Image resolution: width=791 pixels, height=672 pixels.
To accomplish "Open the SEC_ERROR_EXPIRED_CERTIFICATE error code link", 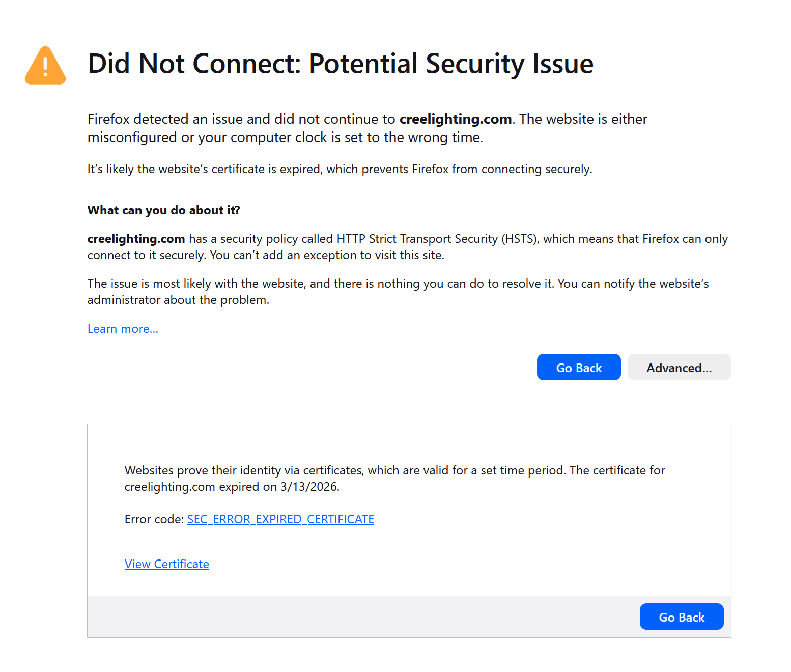I will pos(280,519).
